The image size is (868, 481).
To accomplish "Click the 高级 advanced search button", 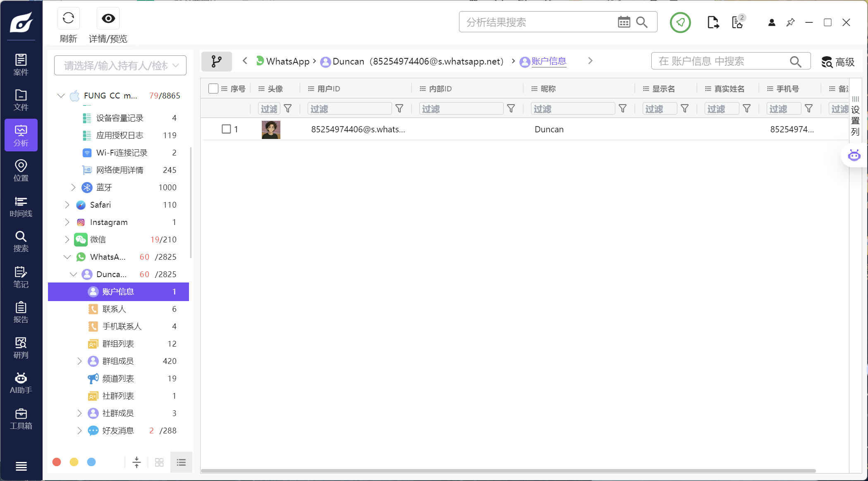I will 838,62.
